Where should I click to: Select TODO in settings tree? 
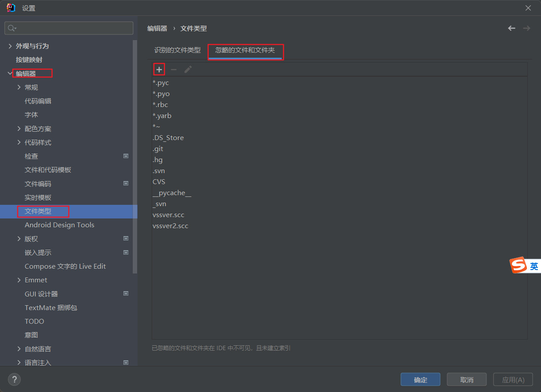(34, 321)
